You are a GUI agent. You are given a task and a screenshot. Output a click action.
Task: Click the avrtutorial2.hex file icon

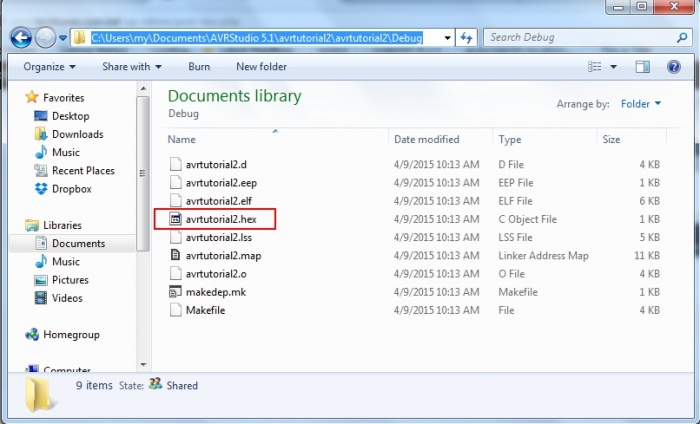pyautogui.click(x=175, y=219)
